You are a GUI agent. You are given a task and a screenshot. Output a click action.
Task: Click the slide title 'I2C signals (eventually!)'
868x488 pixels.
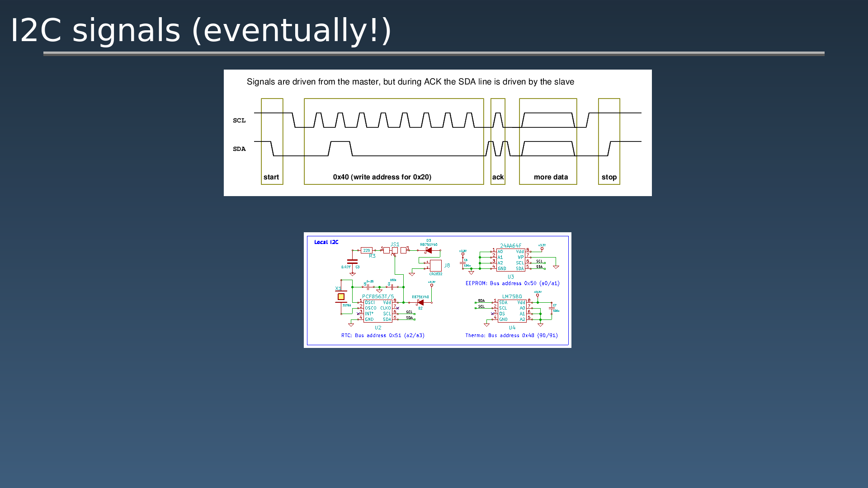(201, 30)
